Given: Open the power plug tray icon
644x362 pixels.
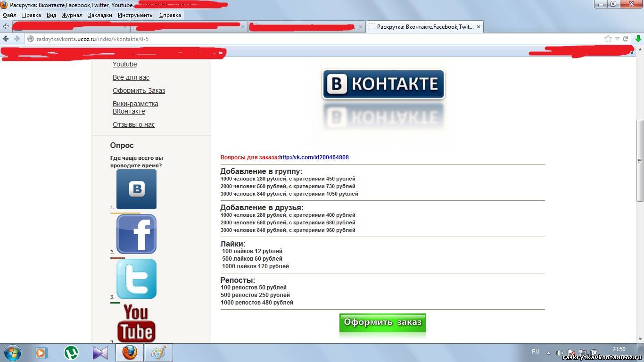Looking at the screenshot, I should 595,353.
